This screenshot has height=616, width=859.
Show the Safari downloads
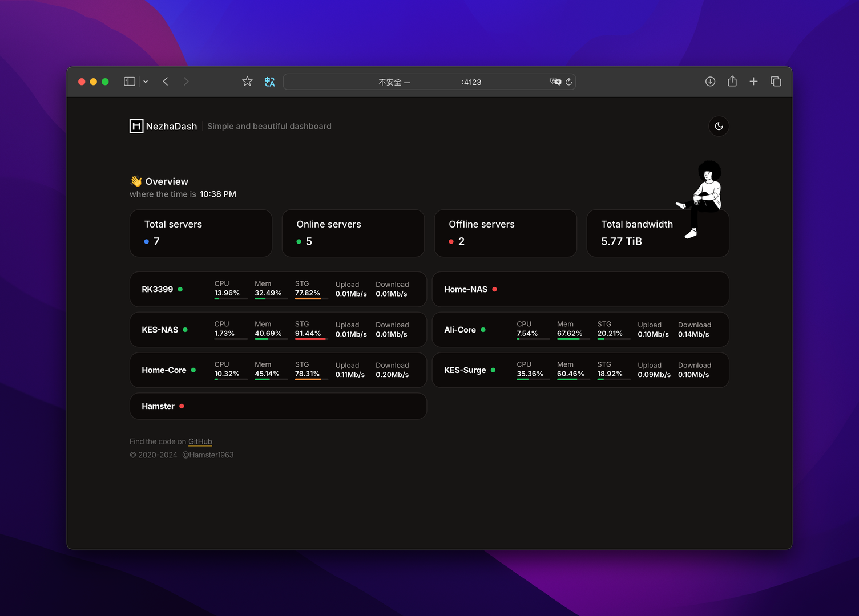(x=710, y=82)
